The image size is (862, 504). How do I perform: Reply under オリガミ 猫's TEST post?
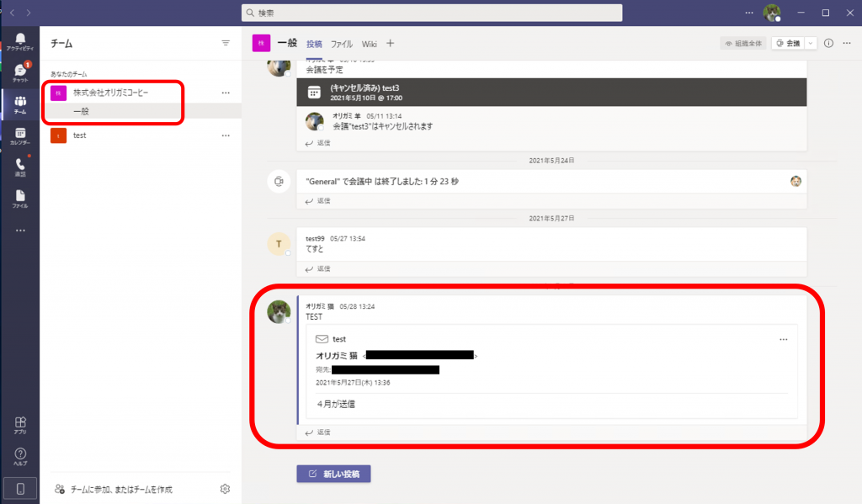point(317,432)
